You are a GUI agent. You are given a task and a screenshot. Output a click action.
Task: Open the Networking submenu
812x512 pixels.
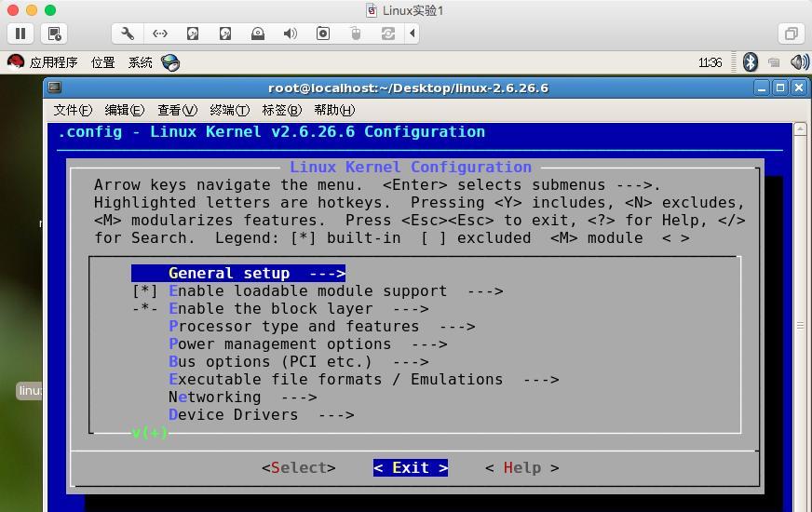click(242, 397)
